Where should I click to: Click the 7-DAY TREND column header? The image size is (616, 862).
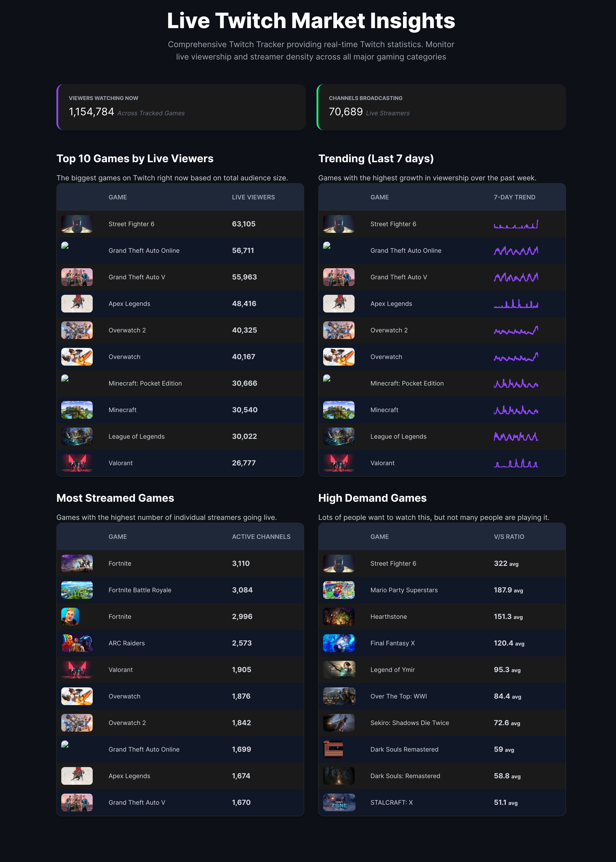[x=514, y=197]
